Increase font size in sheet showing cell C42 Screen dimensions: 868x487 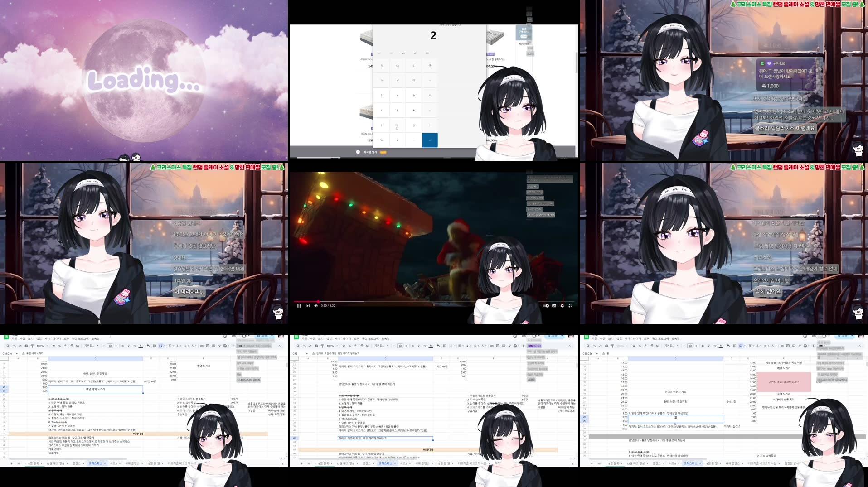[x=406, y=346]
